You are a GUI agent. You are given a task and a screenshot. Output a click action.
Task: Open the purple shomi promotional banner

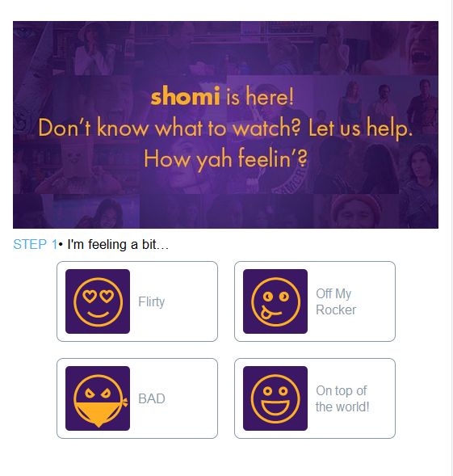pyautogui.click(x=225, y=124)
